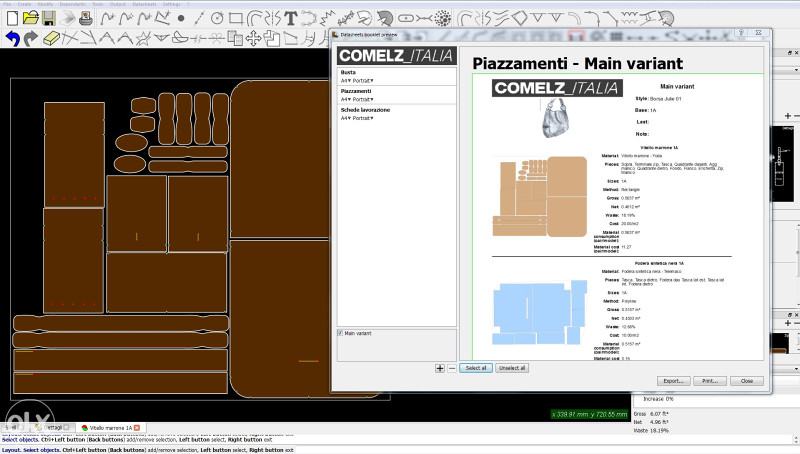Viewport: 800px width, 454px height.
Task: Click the Redo arrow icon
Action: tap(31, 38)
